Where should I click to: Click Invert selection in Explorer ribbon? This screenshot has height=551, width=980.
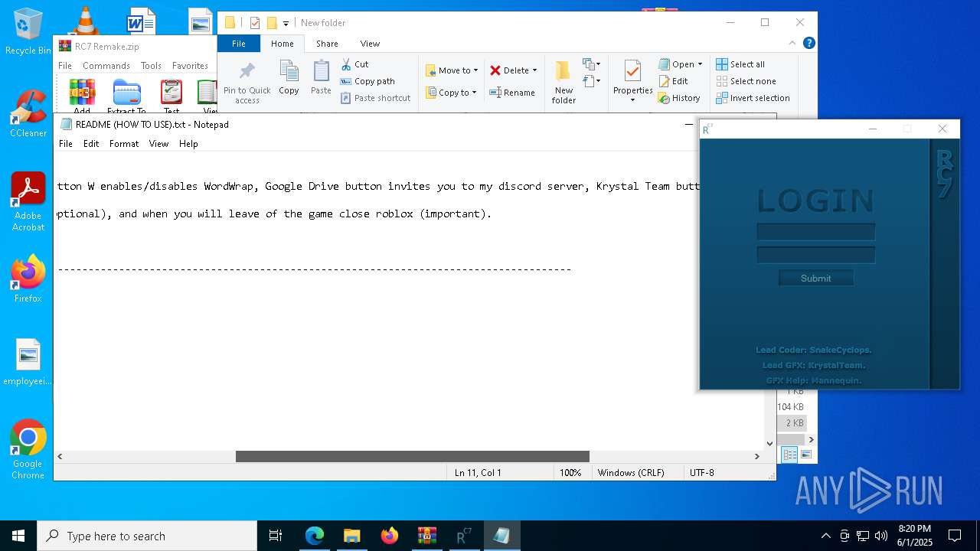(753, 98)
